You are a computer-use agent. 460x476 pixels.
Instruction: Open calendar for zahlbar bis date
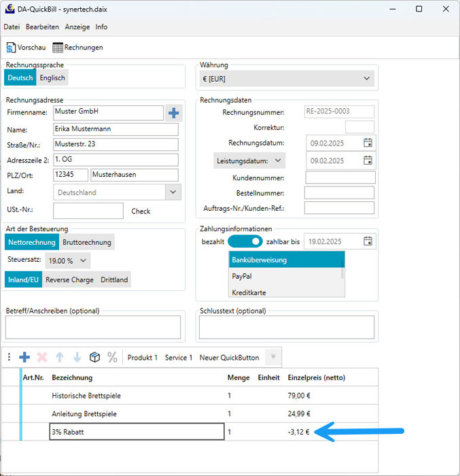pyautogui.click(x=368, y=241)
